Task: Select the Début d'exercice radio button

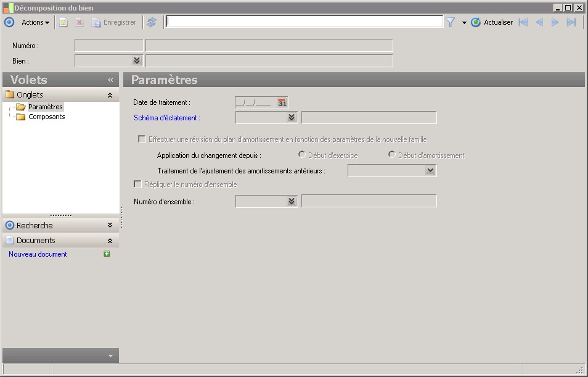Action: tap(301, 155)
